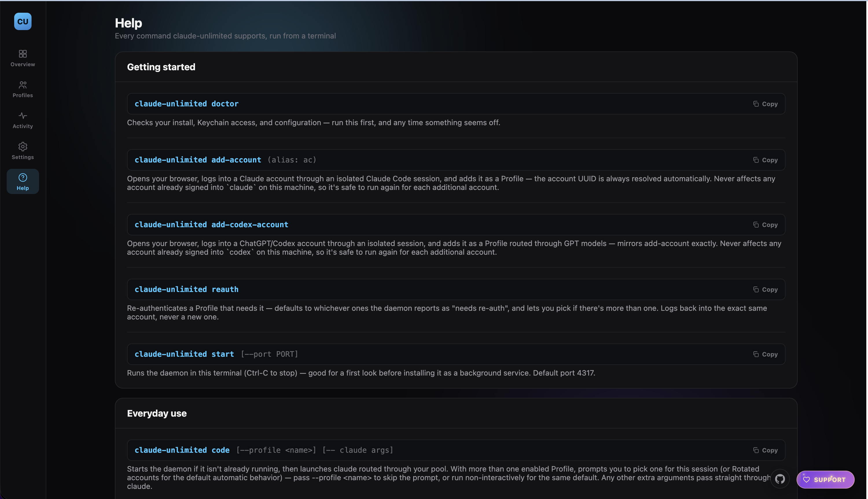Screen dimensions: 868x499
Task: Copy the claude-unlimited code command
Action: [765, 450]
